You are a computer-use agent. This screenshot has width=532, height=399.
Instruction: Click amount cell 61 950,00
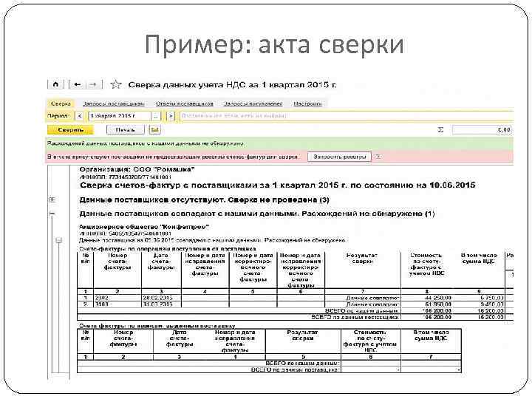[x=426, y=304]
